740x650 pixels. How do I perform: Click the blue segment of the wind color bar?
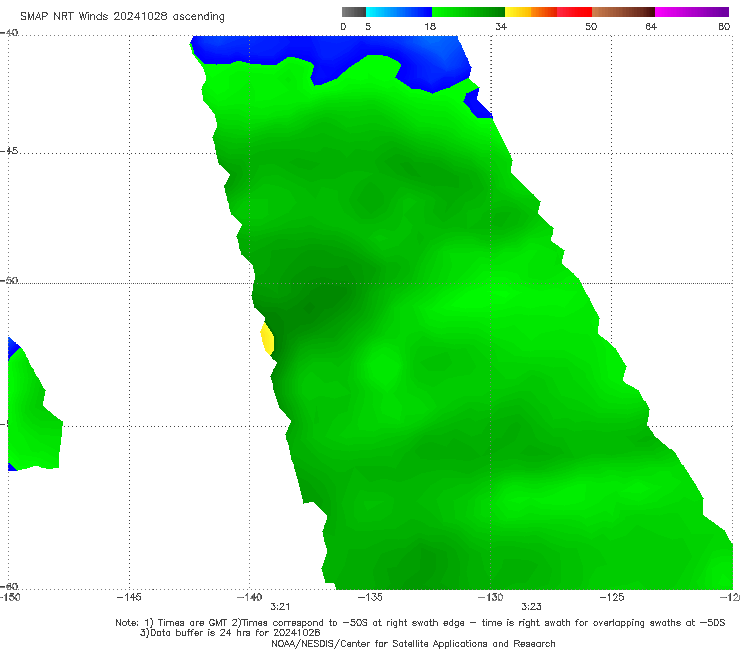click(x=399, y=12)
